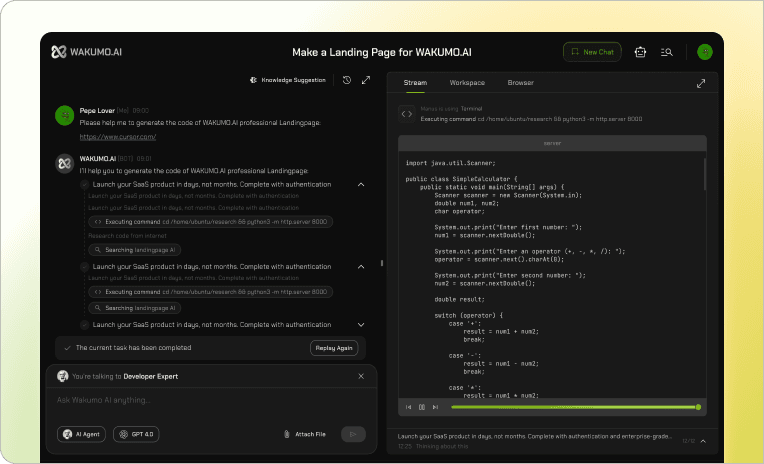Click Knowledge Suggestion

tap(287, 80)
